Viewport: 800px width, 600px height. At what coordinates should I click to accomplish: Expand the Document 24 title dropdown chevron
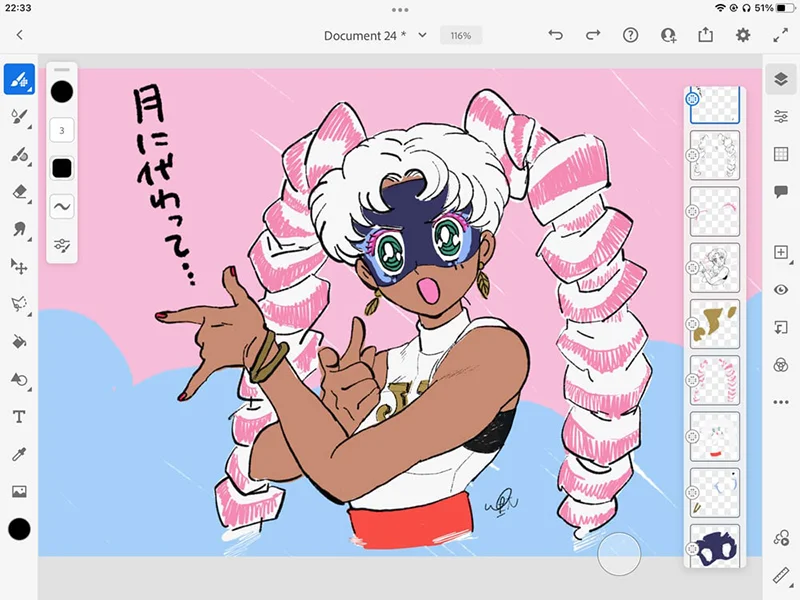[x=422, y=35]
